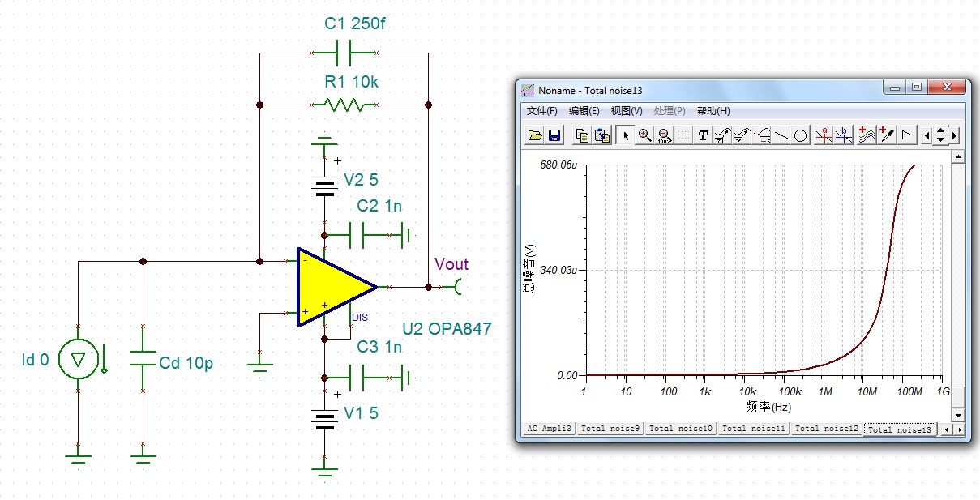Click the DIS pin label on op-amp
The image size is (980, 500).
(360, 318)
